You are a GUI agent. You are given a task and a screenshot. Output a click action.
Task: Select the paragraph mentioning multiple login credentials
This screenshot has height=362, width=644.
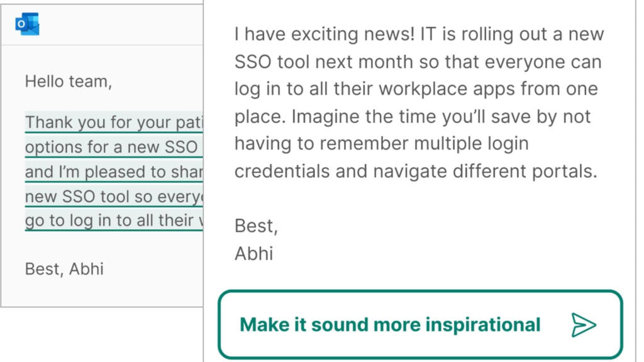click(415, 102)
